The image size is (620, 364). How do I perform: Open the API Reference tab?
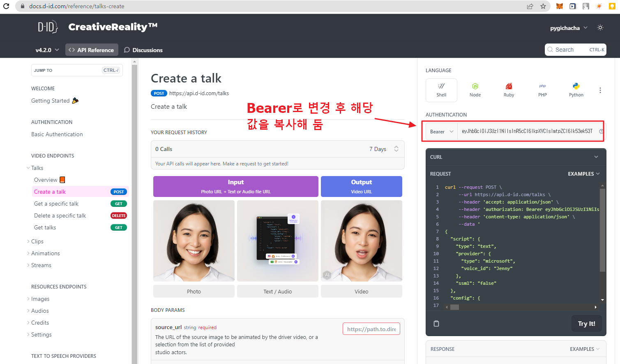[x=92, y=50]
